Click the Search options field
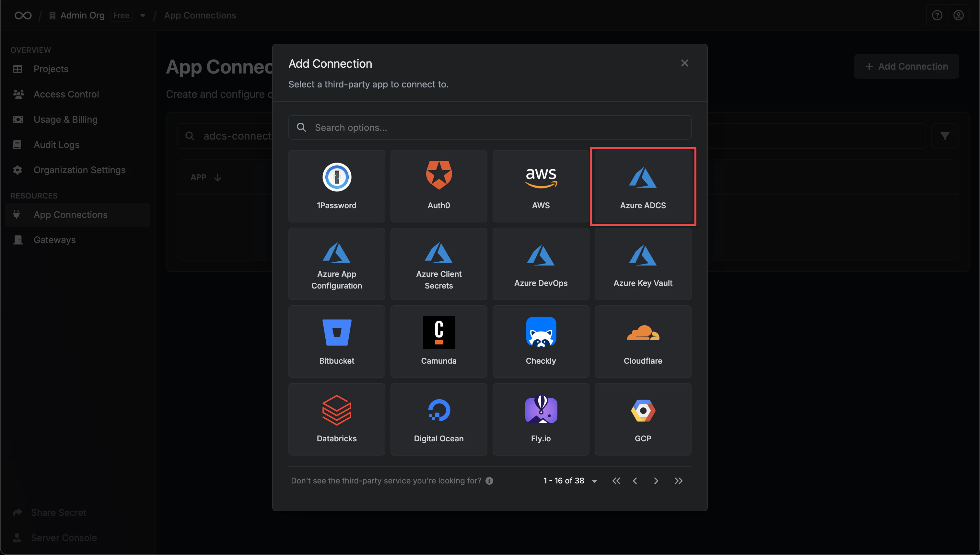980x555 pixels. [x=490, y=127]
